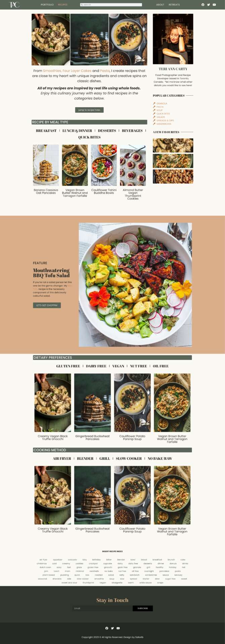Select the Air Fryer cooking method
The width and height of the screenshot is (225, 644).
pos(62,459)
